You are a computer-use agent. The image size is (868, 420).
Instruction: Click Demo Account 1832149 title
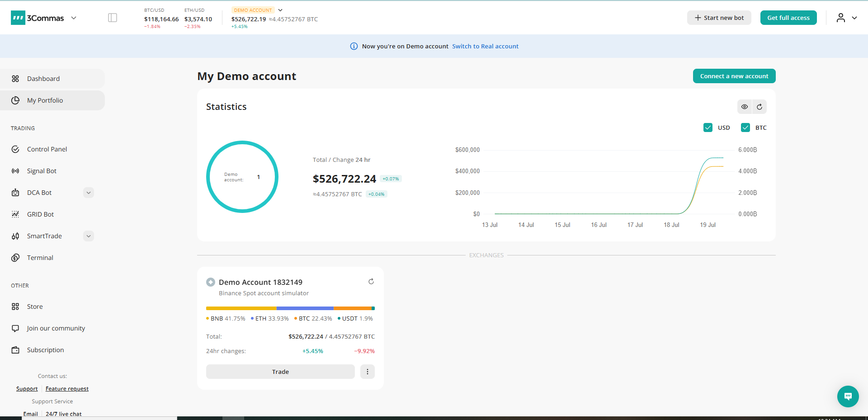(260, 282)
